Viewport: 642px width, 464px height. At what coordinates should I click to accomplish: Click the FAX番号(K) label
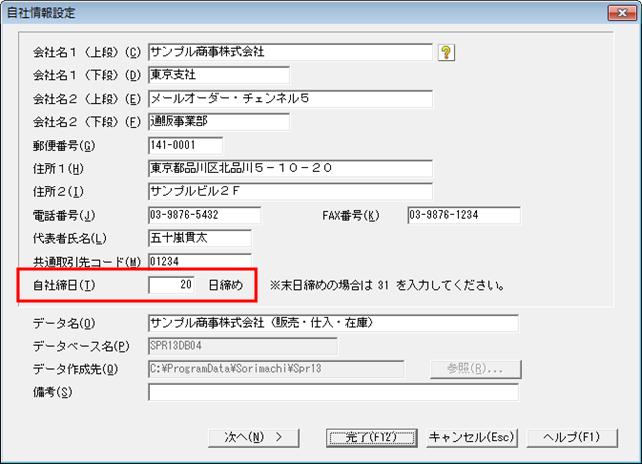[351, 215]
